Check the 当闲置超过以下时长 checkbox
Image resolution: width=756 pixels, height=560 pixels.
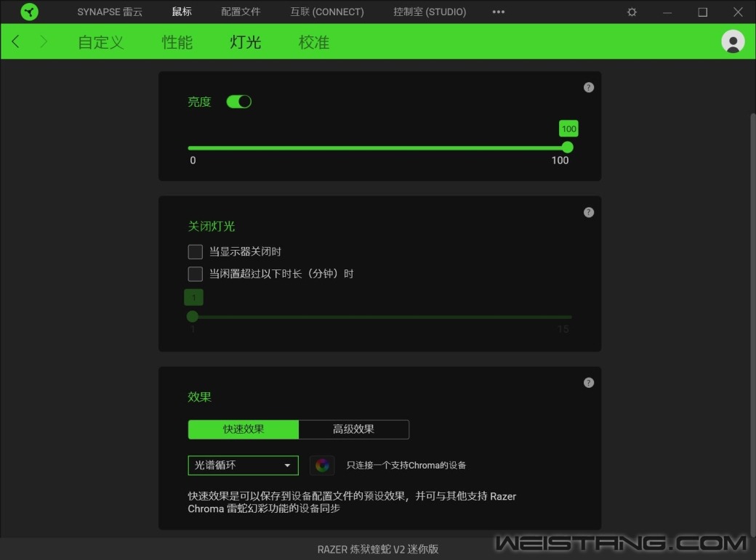pos(196,274)
